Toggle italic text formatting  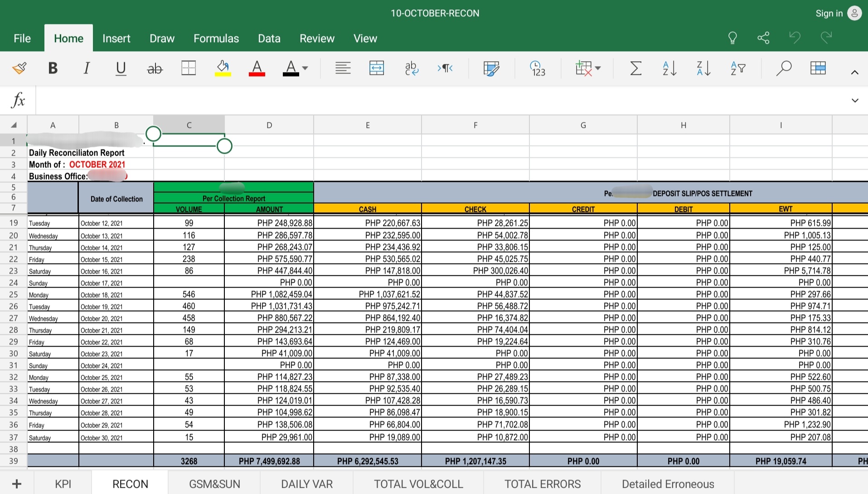point(86,68)
